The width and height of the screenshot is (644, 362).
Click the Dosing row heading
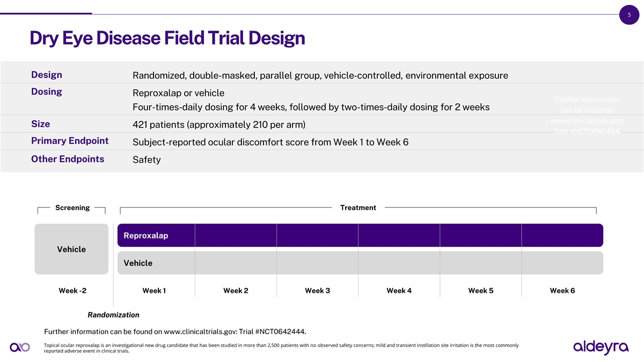[x=47, y=91]
